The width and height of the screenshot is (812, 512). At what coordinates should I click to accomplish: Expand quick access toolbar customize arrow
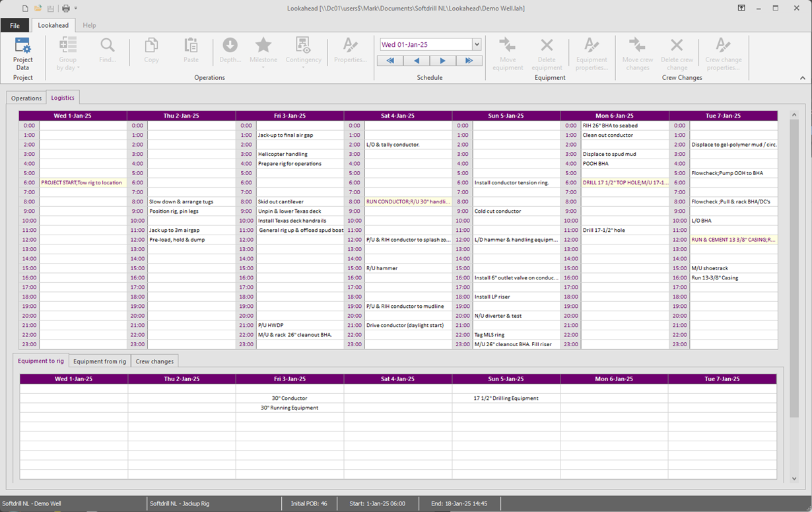[x=76, y=9]
